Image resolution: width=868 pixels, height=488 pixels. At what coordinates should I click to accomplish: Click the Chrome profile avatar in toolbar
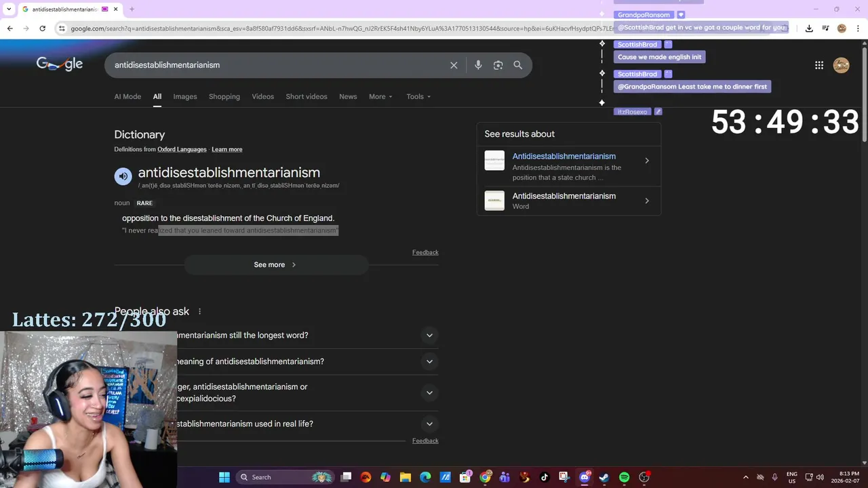(x=842, y=28)
